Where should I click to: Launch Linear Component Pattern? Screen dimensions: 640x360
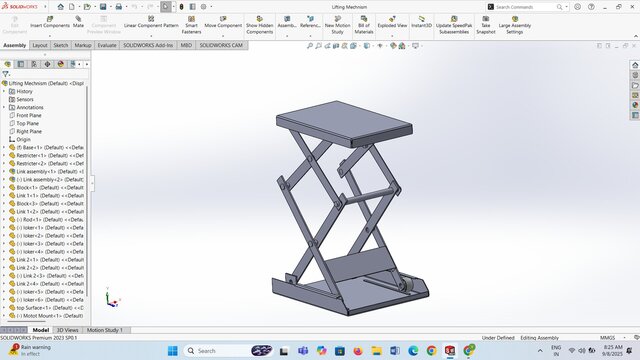tap(151, 22)
